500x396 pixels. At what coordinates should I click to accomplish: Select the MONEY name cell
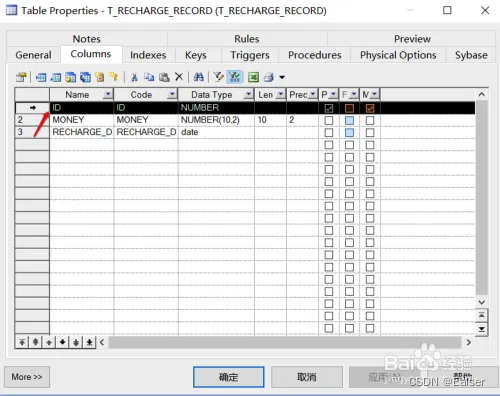pyautogui.click(x=82, y=120)
